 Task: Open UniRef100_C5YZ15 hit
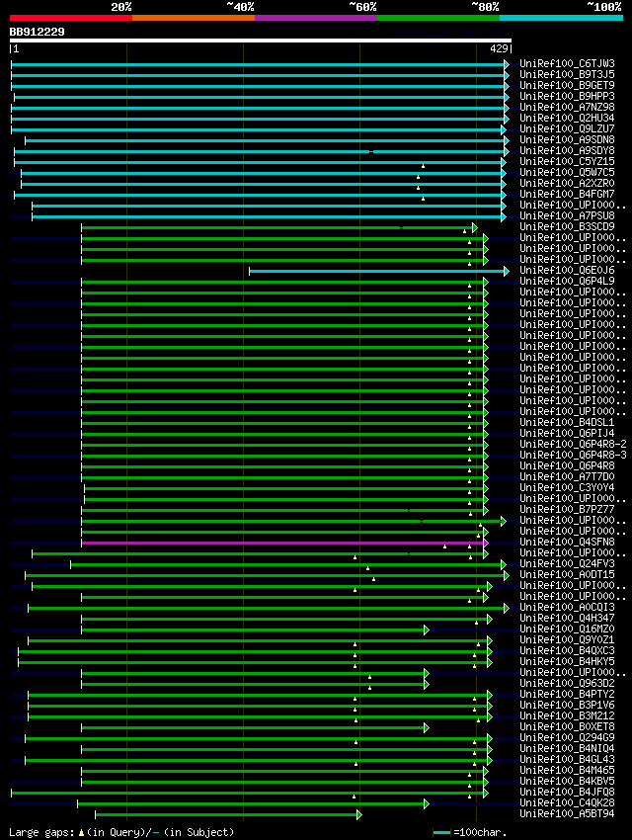(x=567, y=161)
